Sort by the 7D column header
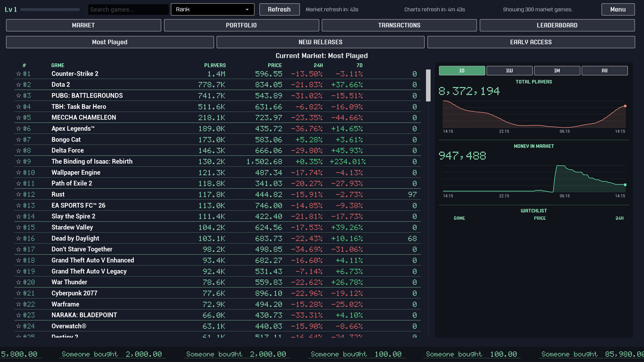 (359, 65)
